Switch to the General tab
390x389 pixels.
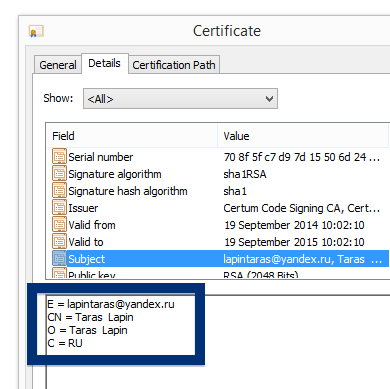58,65
